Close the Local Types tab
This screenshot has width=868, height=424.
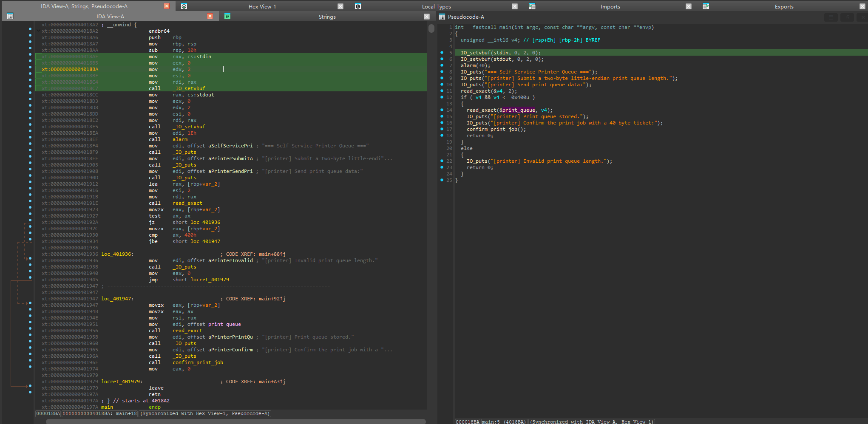(515, 6)
